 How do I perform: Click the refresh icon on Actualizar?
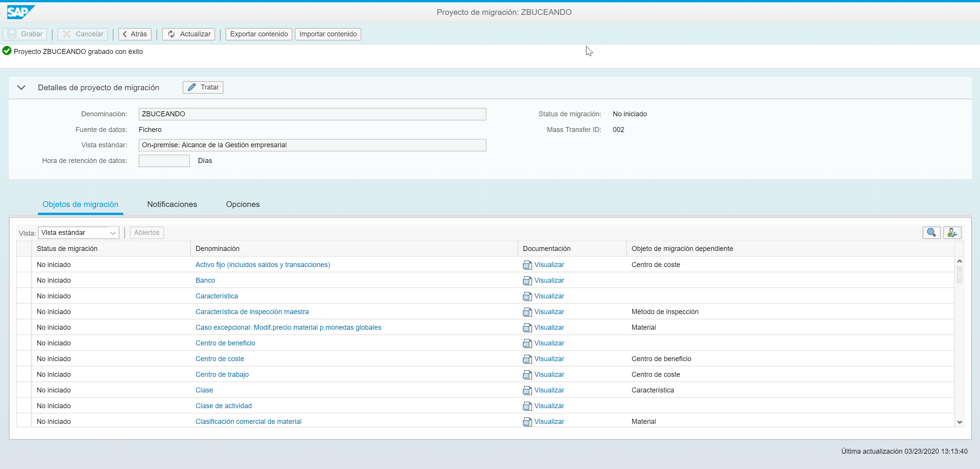[171, 34]
